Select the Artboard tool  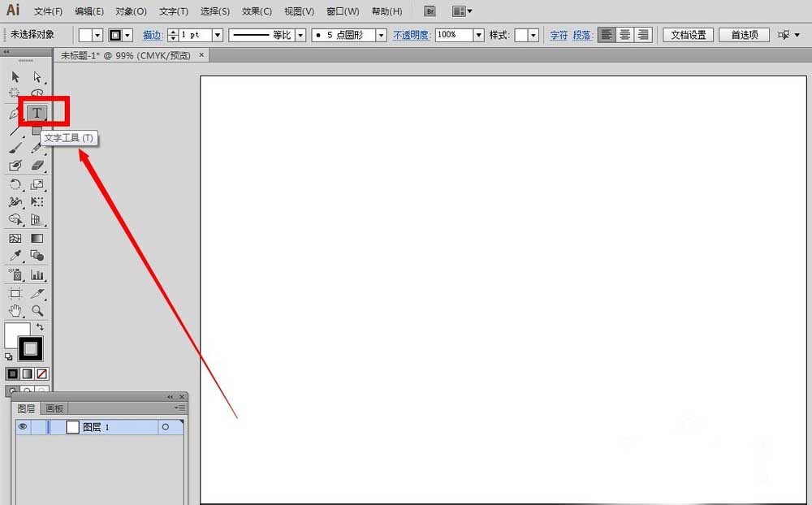point(15,294)
